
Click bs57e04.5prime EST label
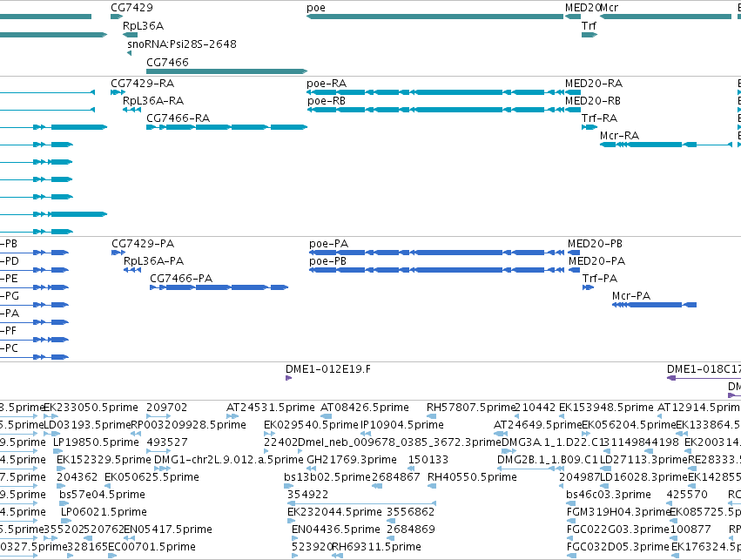[102, 495]
